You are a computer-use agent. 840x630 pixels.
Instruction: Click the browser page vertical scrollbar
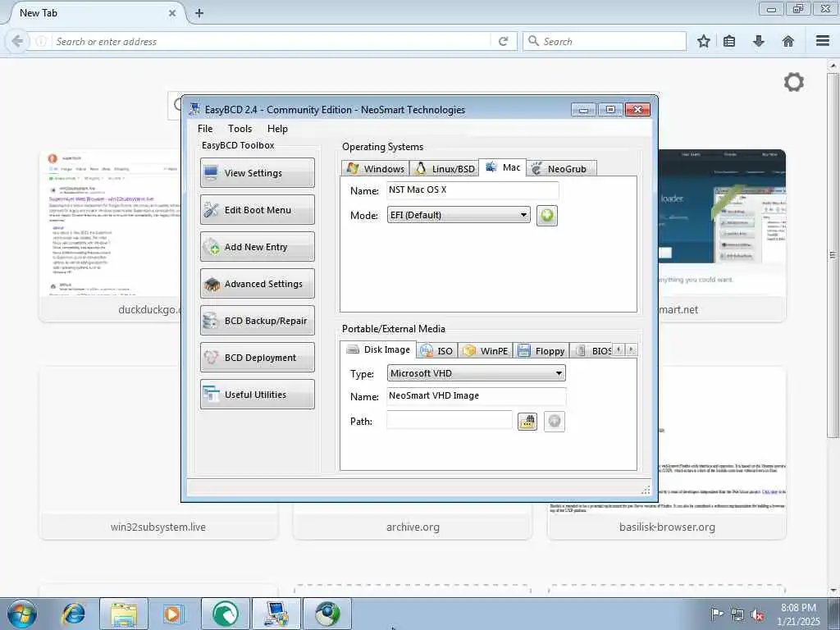[833, 255]
